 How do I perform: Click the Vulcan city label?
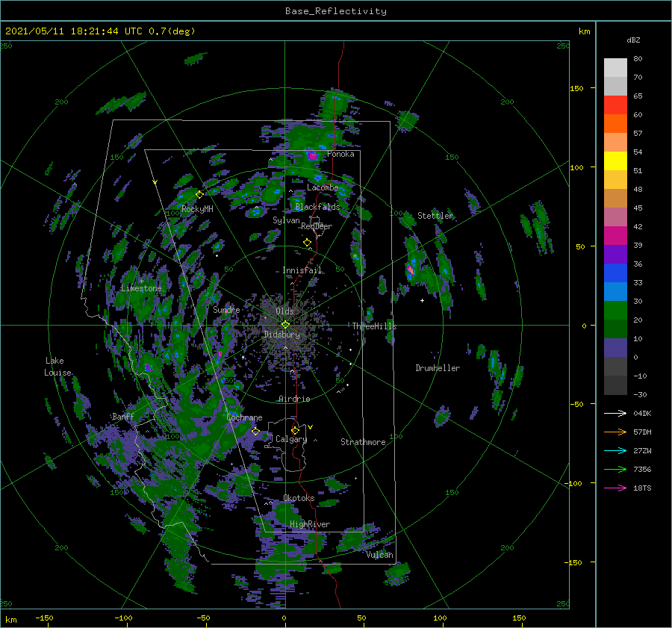tap(380, 555)
